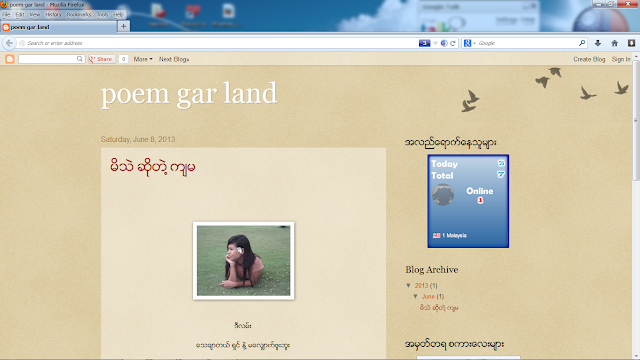The image size is (640, 360).
Task: Go to Firefox home page icon
Action: (x=614, y=43)
